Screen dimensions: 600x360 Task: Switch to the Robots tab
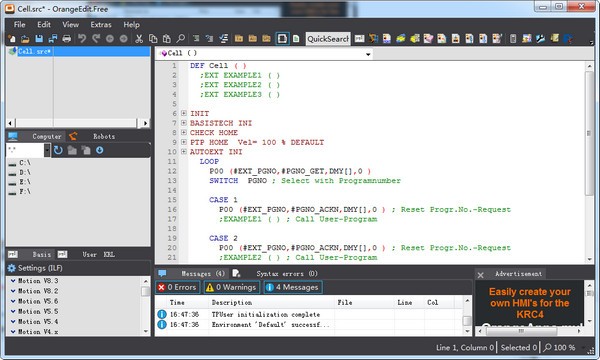click(x=104, y=137)
